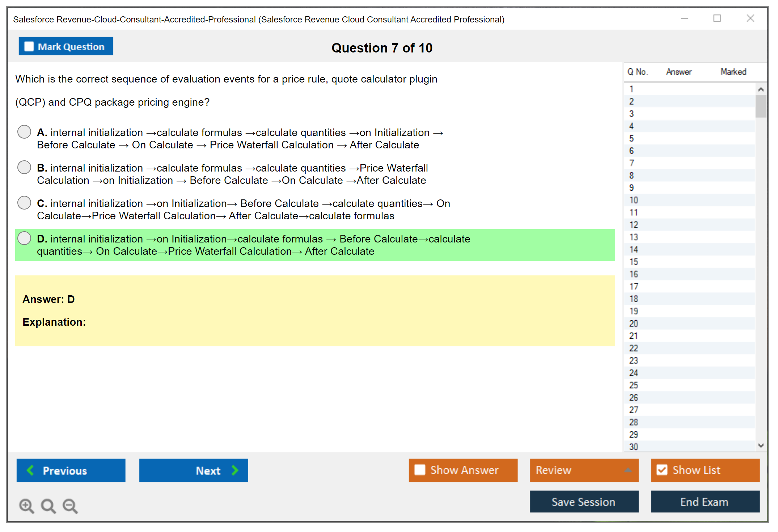778x532 pixels.
Task: Click the reset zoom magnifier icon
Action: pyautogui.click(x=48, y=506)
